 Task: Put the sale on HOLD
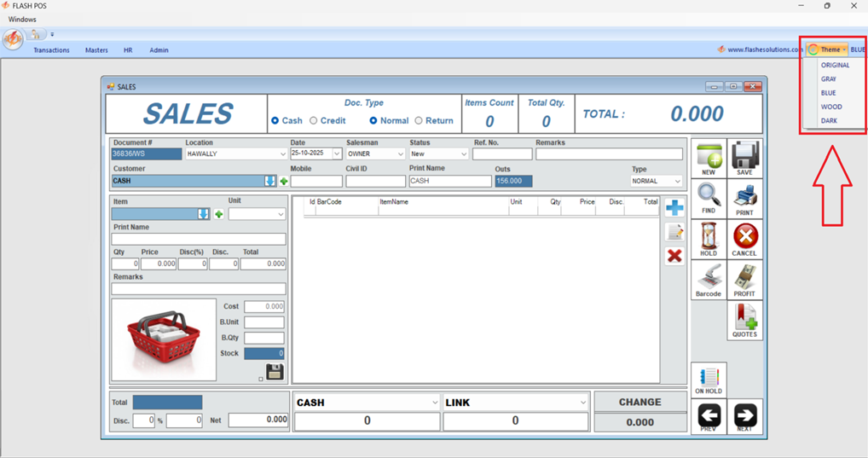click(709, 239)
